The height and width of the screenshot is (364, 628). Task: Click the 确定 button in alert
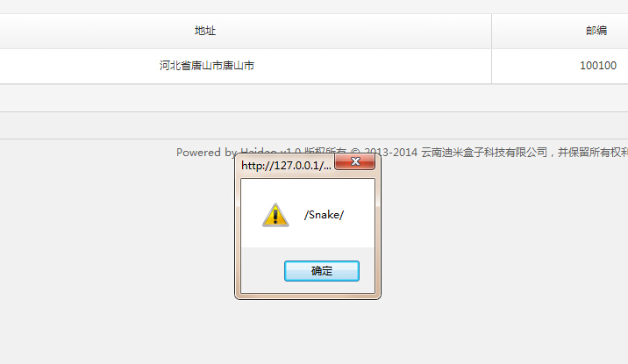pos(322,271)
